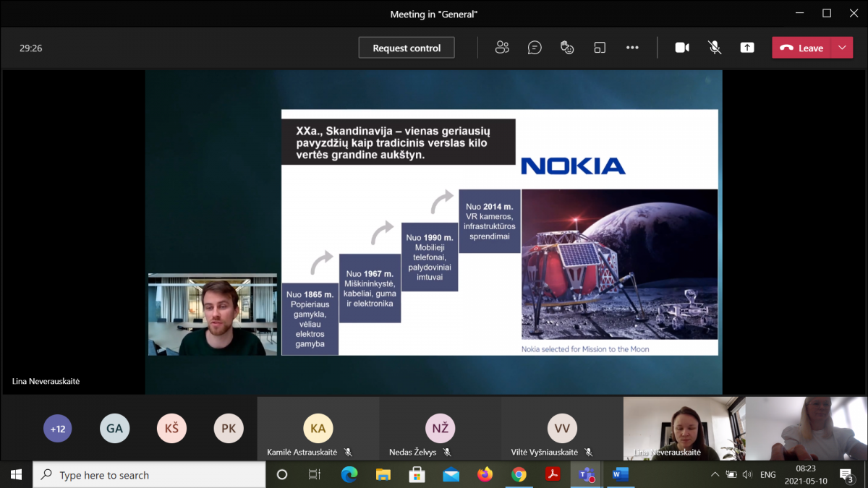Viewport: 868px width, 488px height.
Task: Select Kamilė Astrauskaitė participant tile
Action: (x=318, y=429)
